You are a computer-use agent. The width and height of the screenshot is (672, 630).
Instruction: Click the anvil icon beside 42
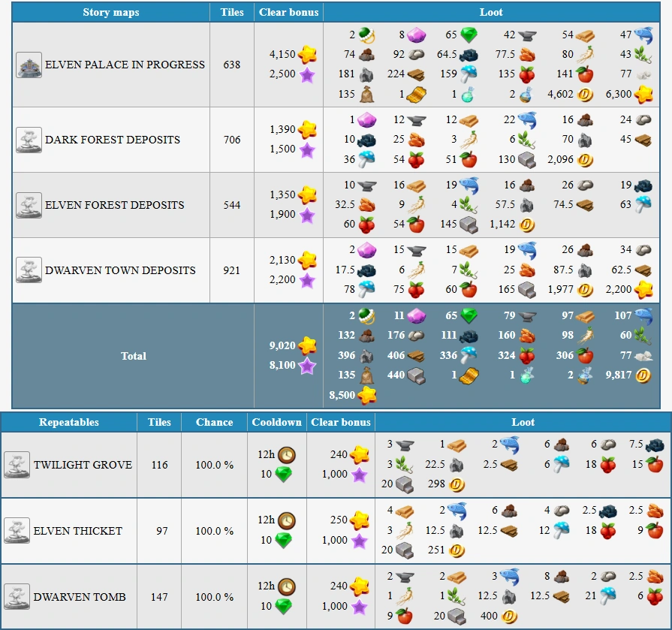pos(527,35)
